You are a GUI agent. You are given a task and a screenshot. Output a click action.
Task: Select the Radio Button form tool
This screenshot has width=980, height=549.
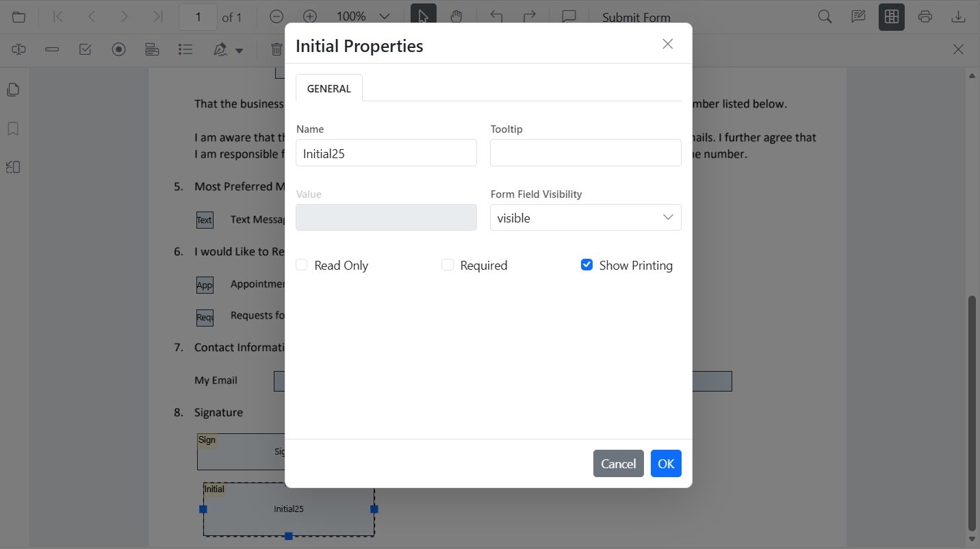(x=118, y=49)
